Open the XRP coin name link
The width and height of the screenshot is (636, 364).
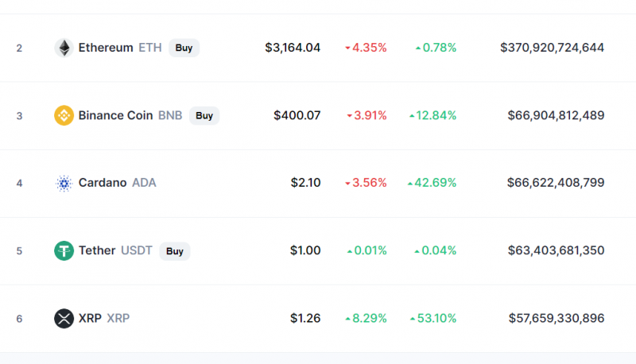click(90, 318)
